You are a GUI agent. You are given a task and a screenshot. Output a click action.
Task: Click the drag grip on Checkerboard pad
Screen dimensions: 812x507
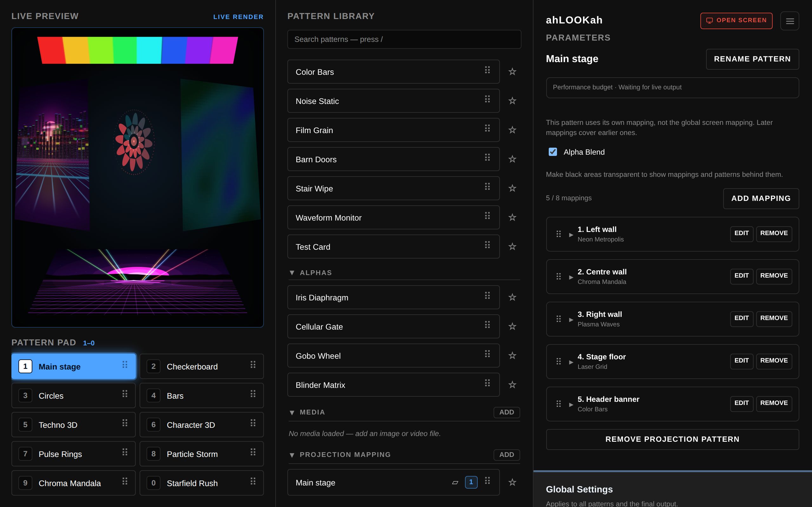point(253,365)
